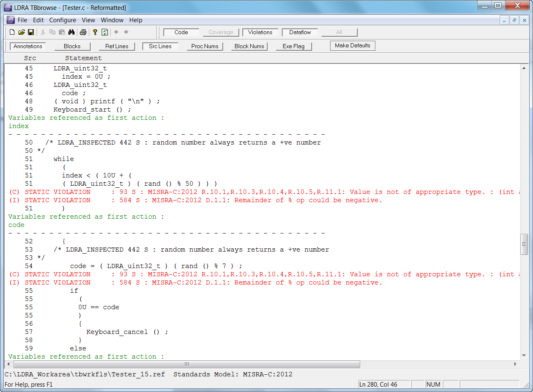Viewport: 533px width, 392px height.
Task: Toggle the Src Lines display button
Action: pos(160,46)
